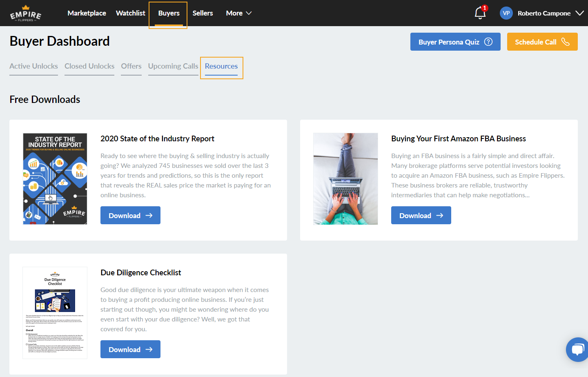The width and height of the screenshot is (588, 377).
Task: Click the Due Diligence Checklist document thumbnail
Action: tap(55, 313)
